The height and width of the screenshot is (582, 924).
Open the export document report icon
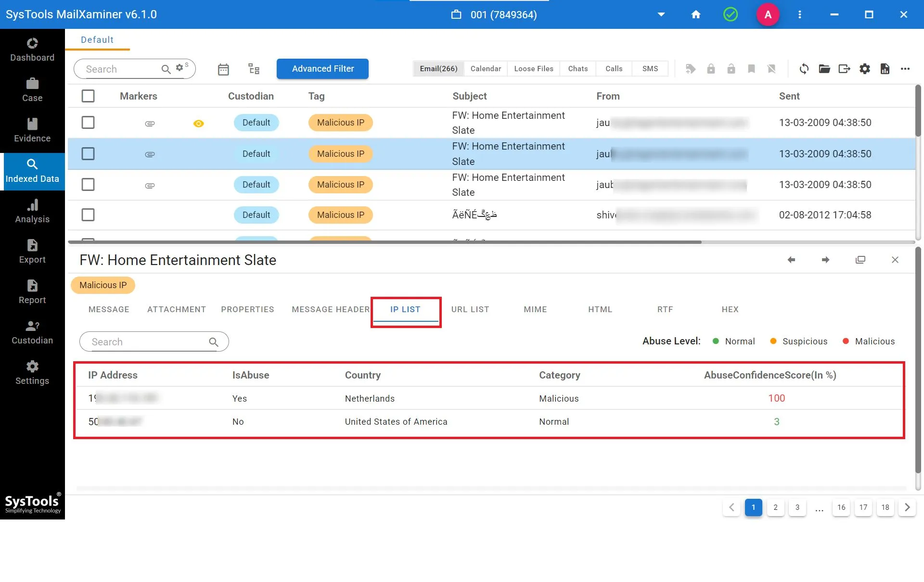(x=885, y=69)
